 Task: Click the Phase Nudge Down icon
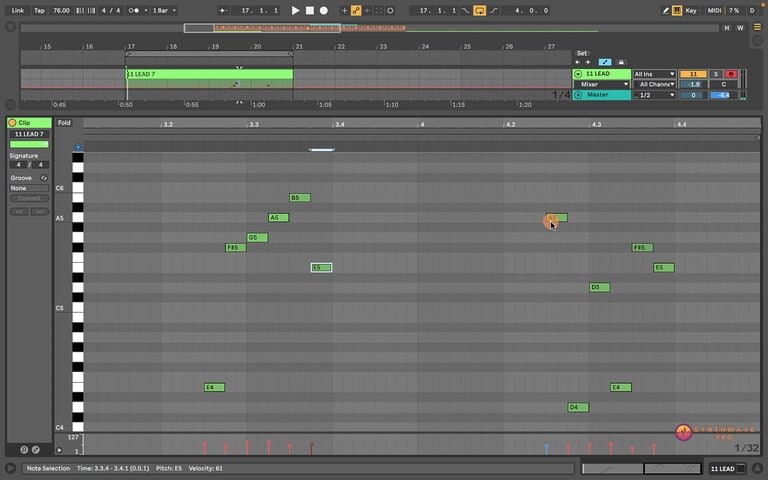[x=80, y=10]
